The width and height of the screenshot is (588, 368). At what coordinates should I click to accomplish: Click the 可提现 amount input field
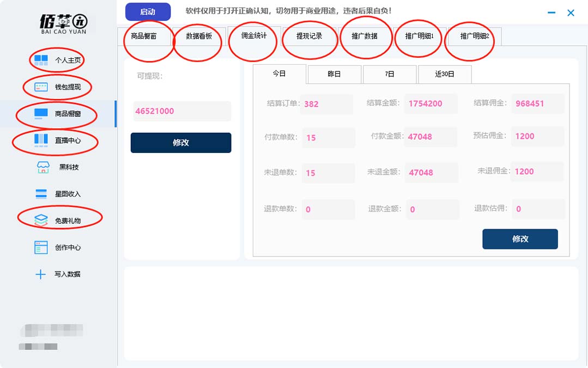(182, 111)
